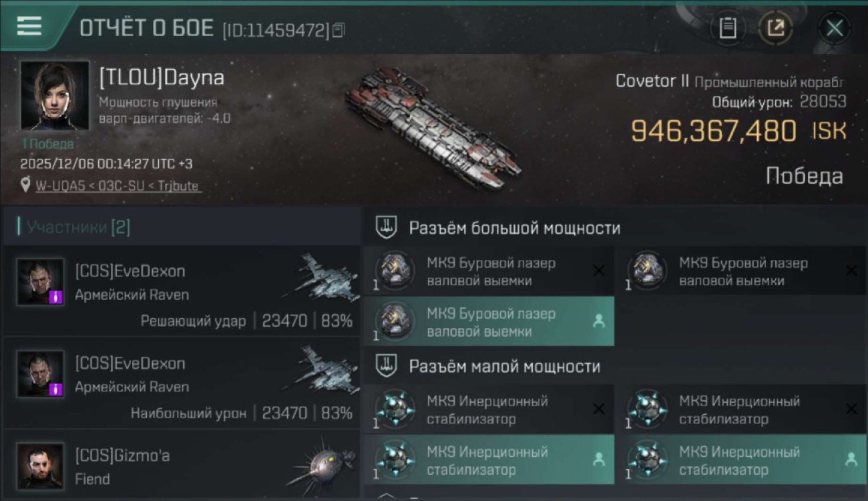The width and height of the screenshot is (868, 501).
Task: Copy the battle report ID icon
Action: coord(339,30)
